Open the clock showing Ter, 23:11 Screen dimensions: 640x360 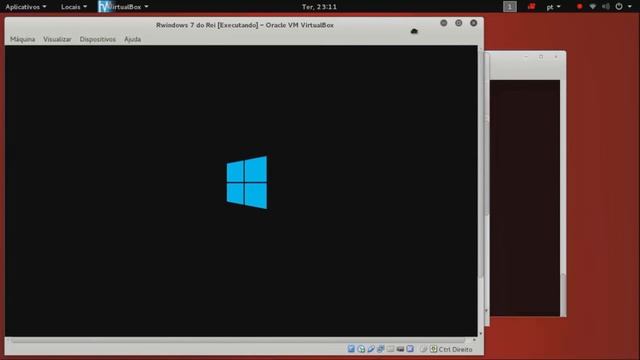(319, 7)
